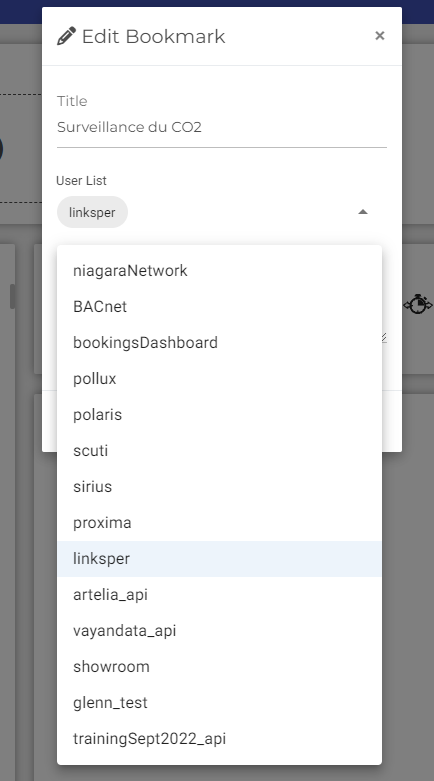Click the Title field with Surveillance du CO2

(x=222, y=128)
